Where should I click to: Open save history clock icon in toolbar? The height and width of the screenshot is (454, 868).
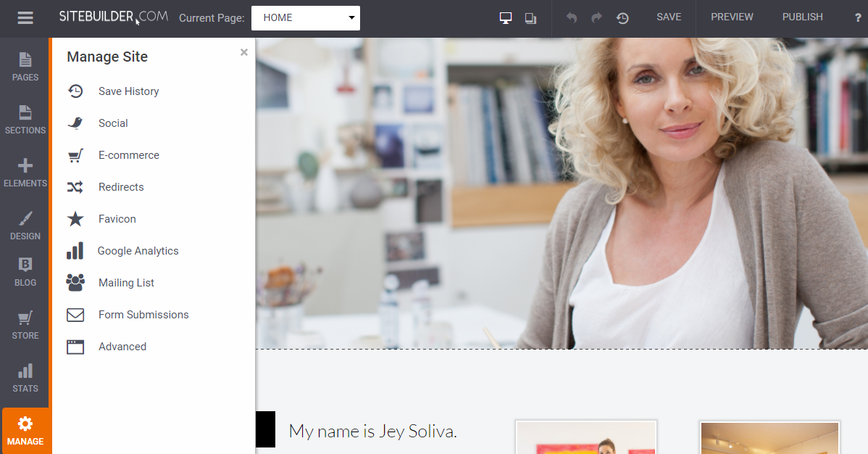(622, 18)
